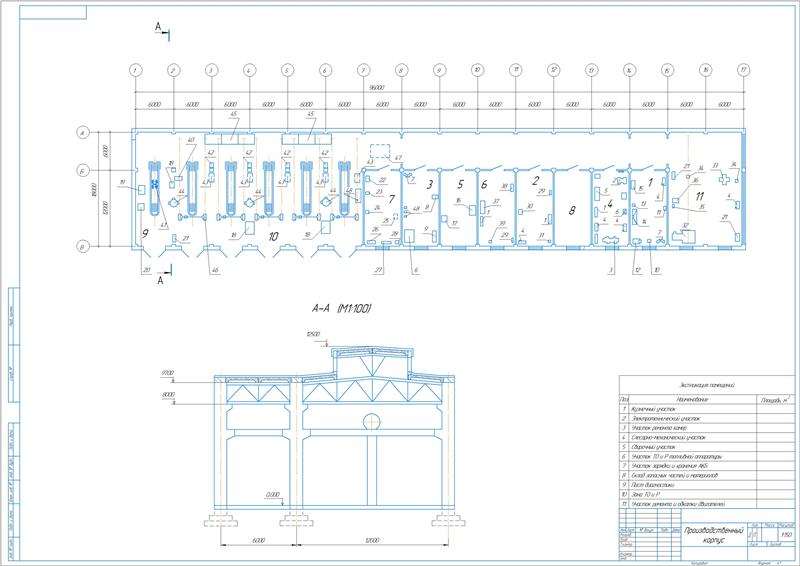Viewport: 800px width, 566px height.
Task: Select grid axis circle 17 on top row
Action: pos(744,70)
